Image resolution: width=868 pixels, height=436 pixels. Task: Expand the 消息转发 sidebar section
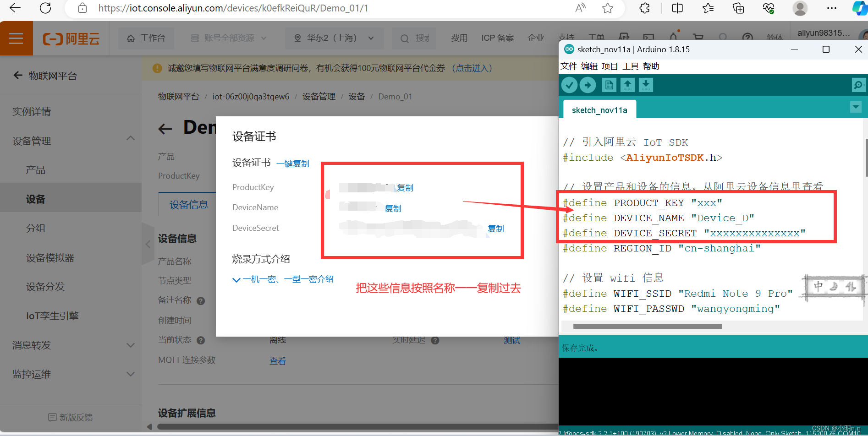pyautogui.click(x=131, y=345)
